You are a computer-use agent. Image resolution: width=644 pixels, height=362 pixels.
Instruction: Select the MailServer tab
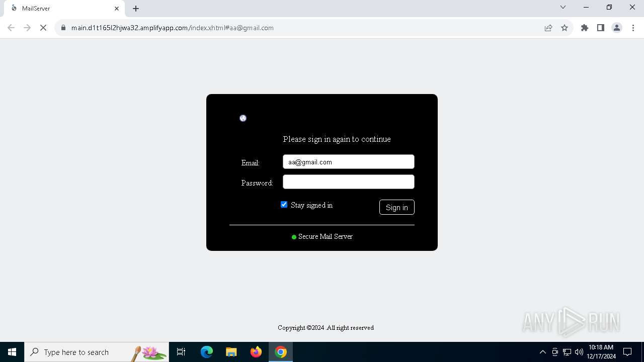(x=64, y=9)
